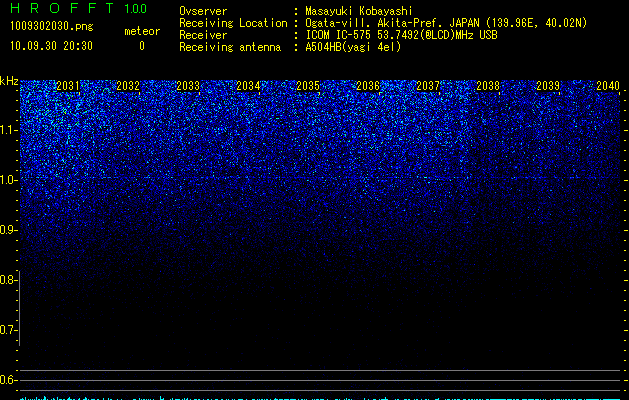
Task: Click the meteor count value 0
Action: (142, 46)
